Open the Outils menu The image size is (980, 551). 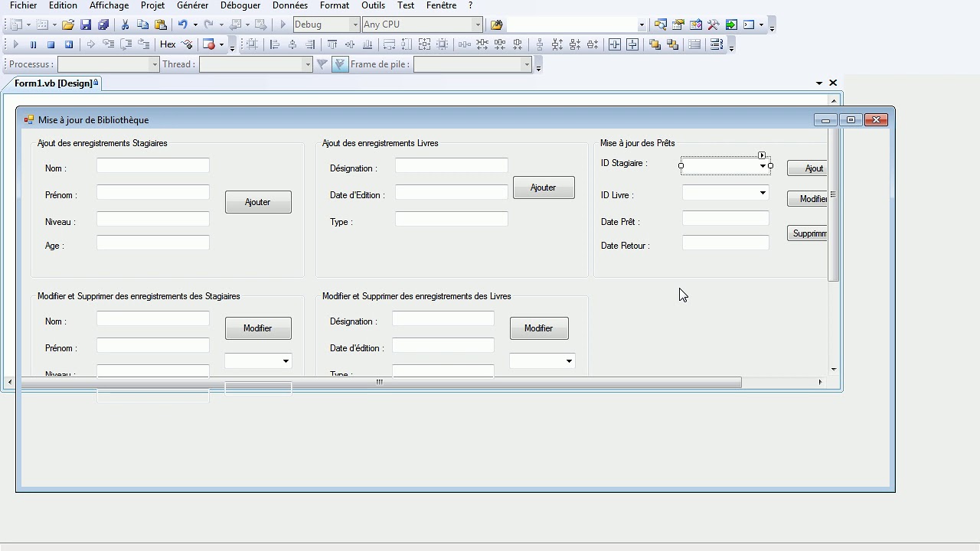[373, 5]
